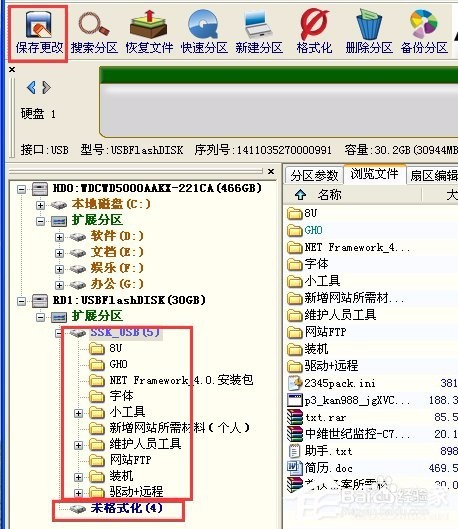
Task: Expand the 小工具 folder in tree
Action: point(78,413)
